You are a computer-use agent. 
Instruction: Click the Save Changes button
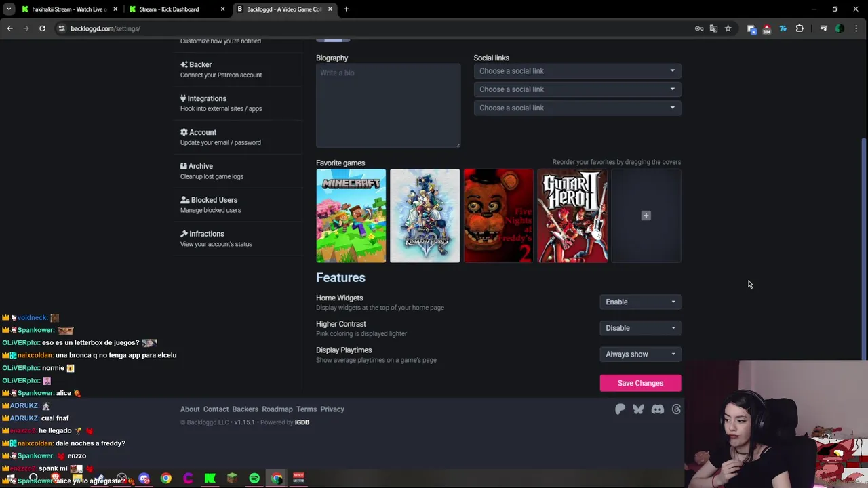(640, 383)
